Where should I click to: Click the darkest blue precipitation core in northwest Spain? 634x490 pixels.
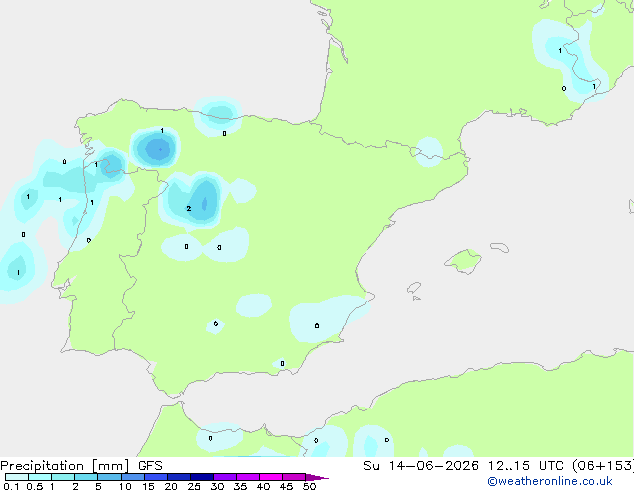[x=160, y=149]
